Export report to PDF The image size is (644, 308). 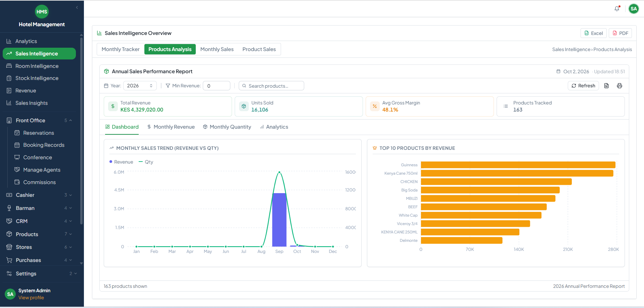tap(620, 33)
